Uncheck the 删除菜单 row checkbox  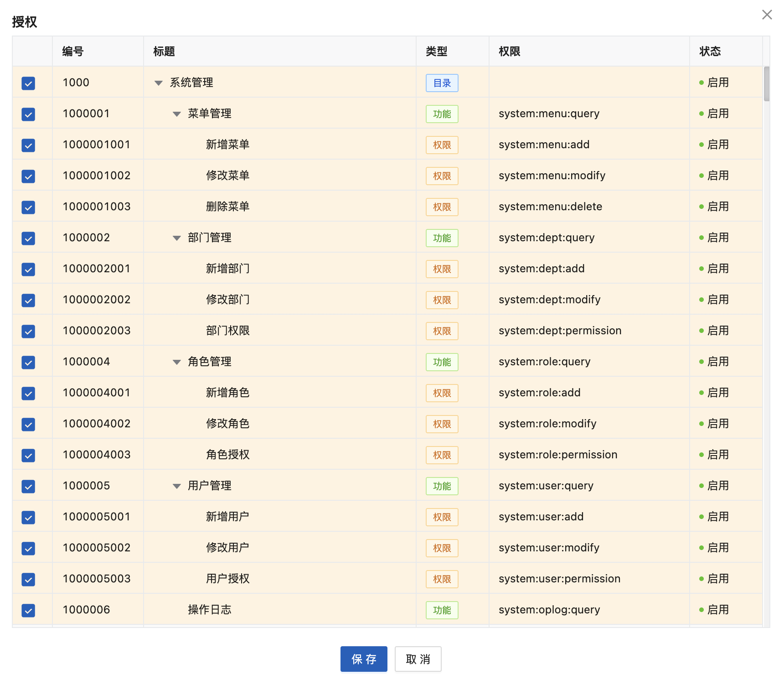coord(28,208)
